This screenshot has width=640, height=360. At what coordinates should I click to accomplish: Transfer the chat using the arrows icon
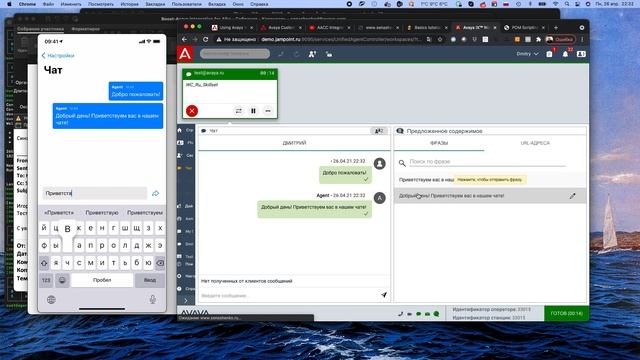pyautogui.click(x=238, y=111)
